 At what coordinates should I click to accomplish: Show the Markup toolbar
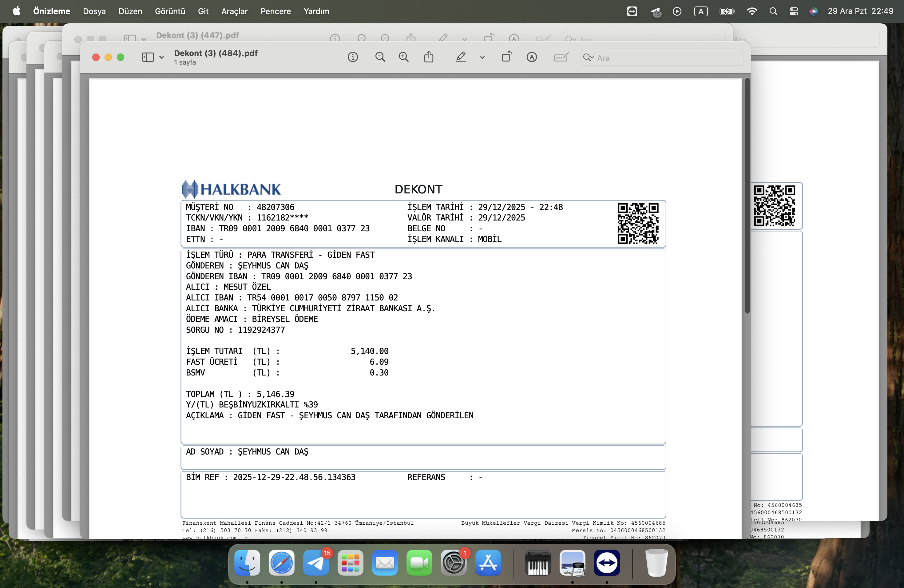(x=531, y=58)
